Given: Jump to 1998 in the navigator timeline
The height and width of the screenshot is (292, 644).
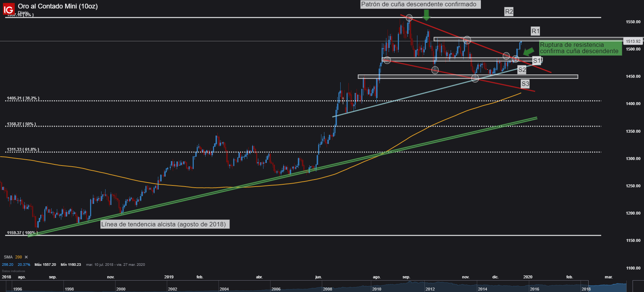Looking at the screenshot, I should [x=69, y=289].
